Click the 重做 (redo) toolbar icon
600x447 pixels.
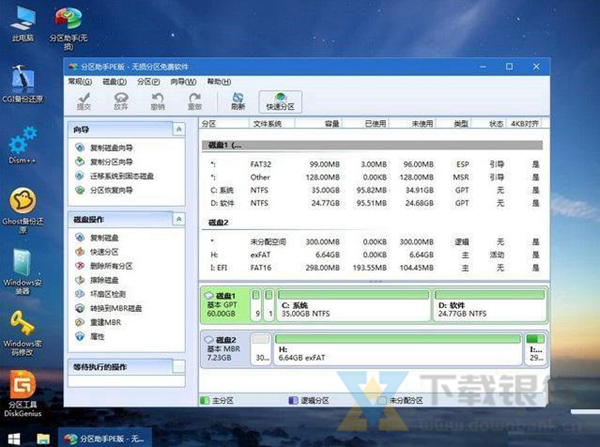[194, 101]
